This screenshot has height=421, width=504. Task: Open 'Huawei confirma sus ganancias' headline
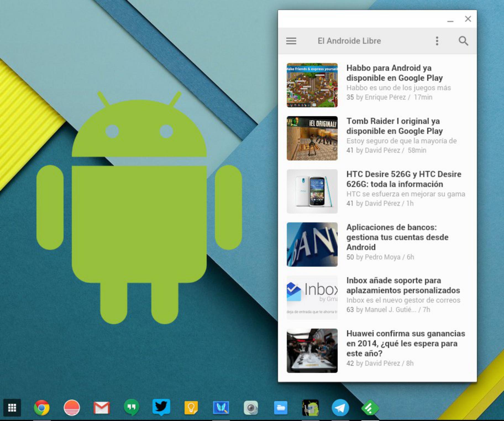tap(406, 343)
